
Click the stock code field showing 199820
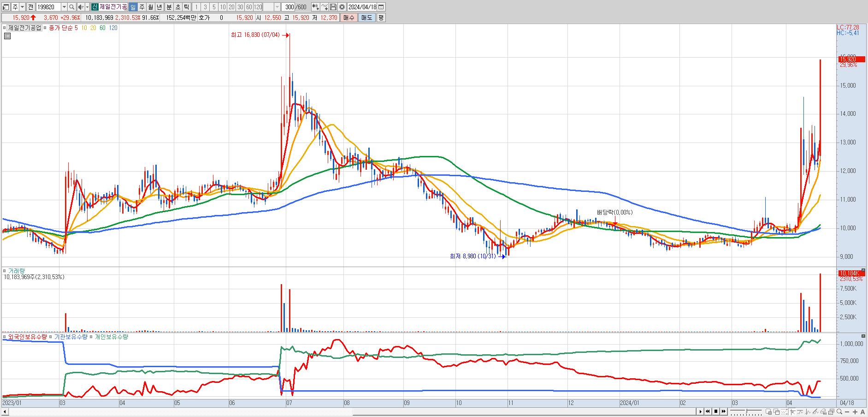coord(48,7)
